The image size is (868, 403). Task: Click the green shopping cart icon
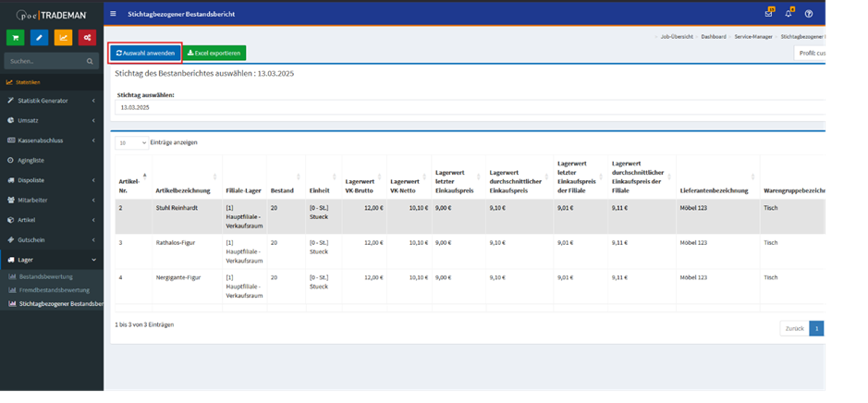pyautogui.click(x=15, y=38)
